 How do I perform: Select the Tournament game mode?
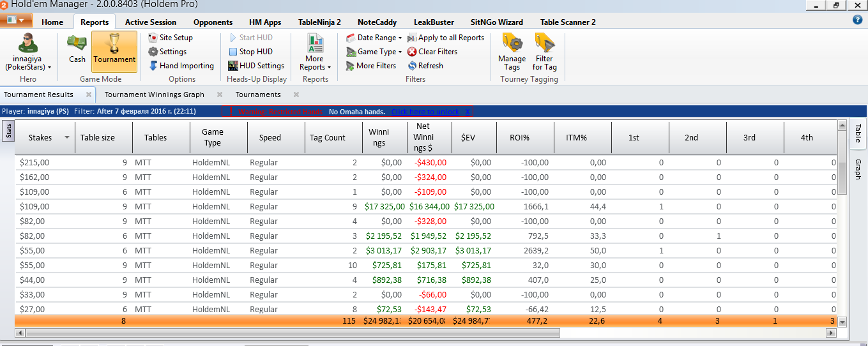[x=114, y=51]
